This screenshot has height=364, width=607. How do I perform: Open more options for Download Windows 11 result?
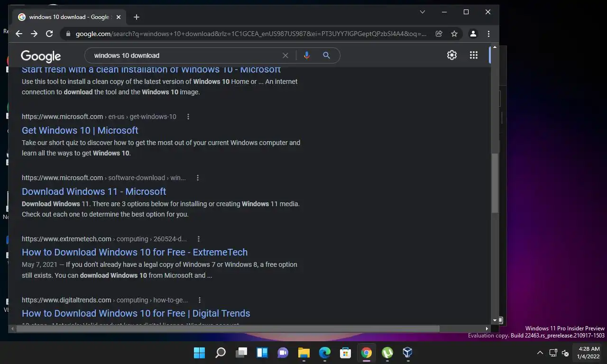pyautogui.click(x=198, y=178)
